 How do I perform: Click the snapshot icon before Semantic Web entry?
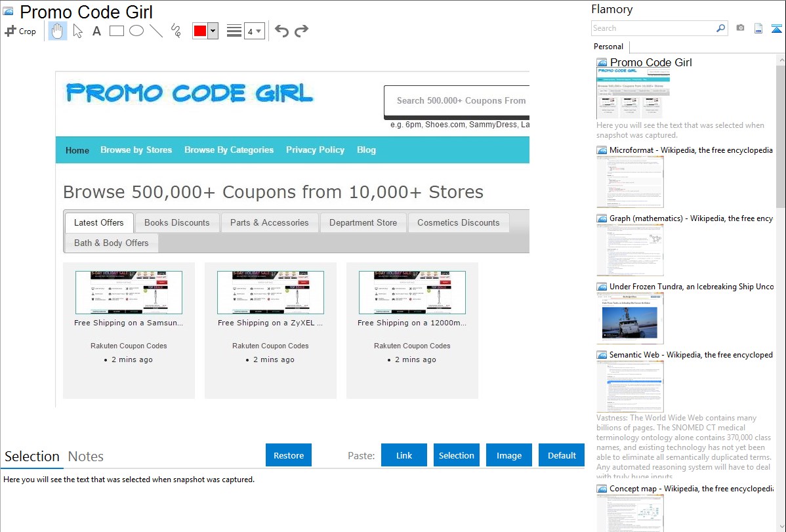point(602,355)
